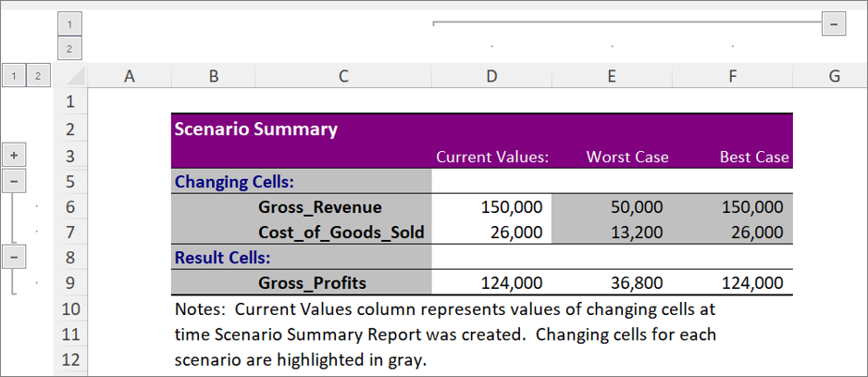Select row 10 header

[70, 308]
